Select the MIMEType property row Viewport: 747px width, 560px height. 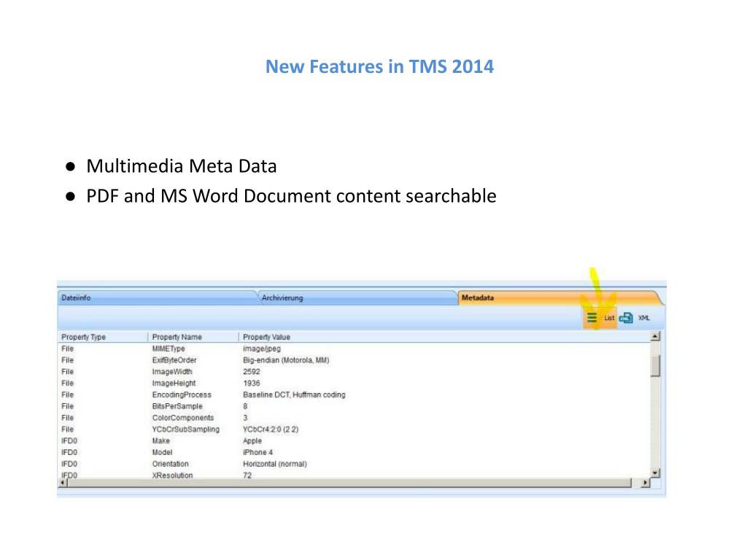pyautogui.click(x=354, y=349)
